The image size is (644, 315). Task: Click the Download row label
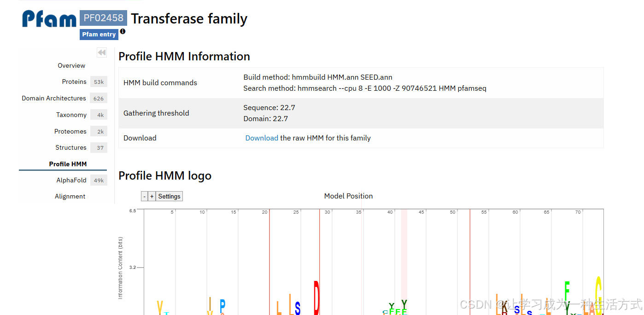coord(140,138)
